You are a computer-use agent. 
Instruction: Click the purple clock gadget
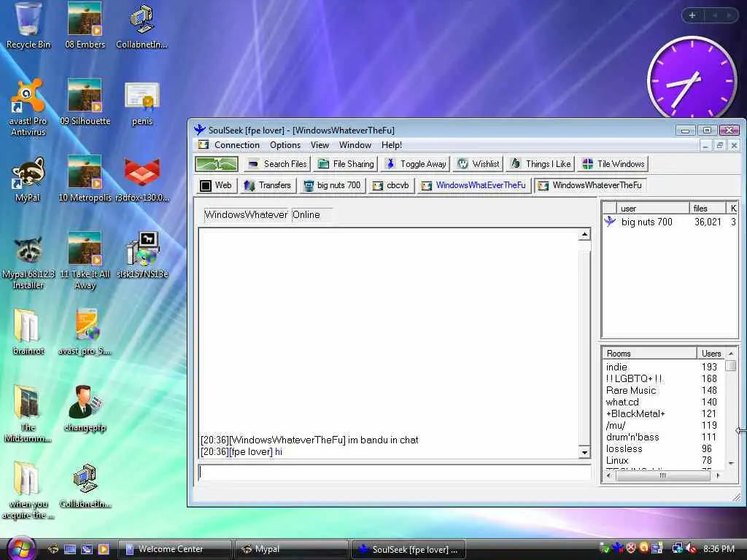[692, 79]
